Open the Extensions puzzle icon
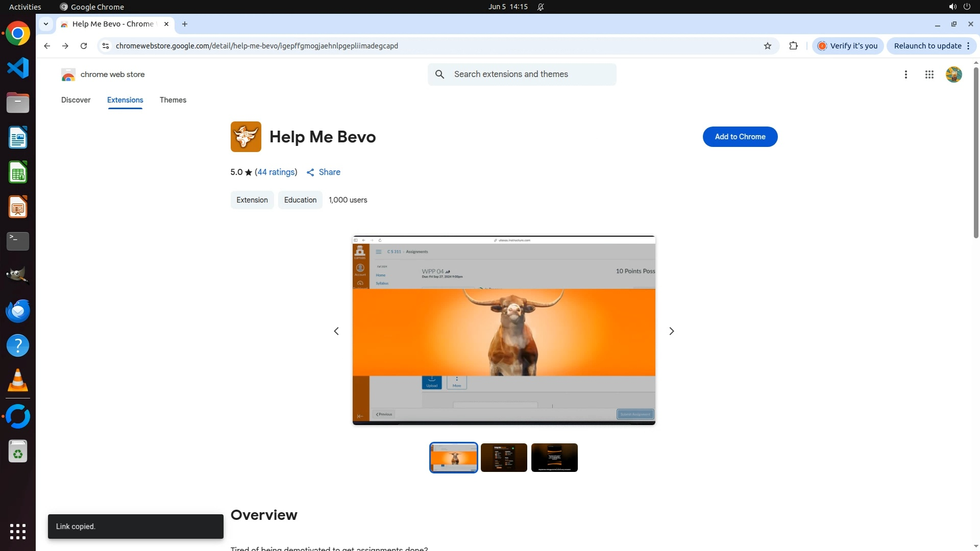This screenshot has width=980, height=551. (x=793, y=46)
